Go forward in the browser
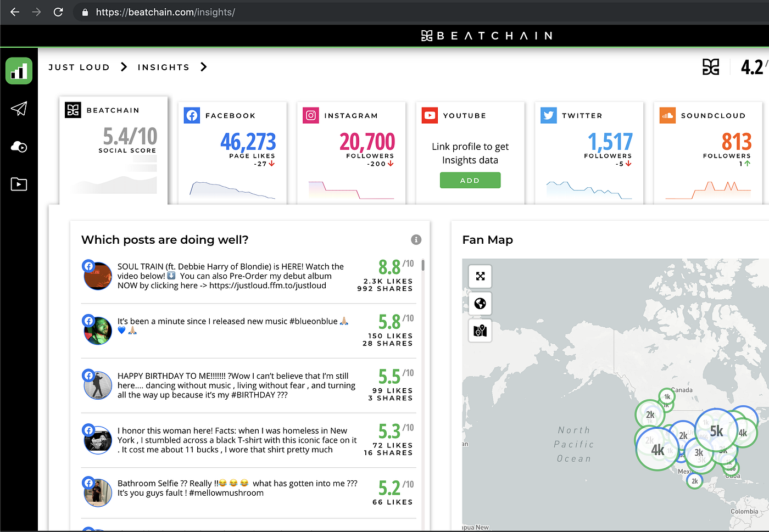Viewport: 769px width, 532px height. click(x=36, y=12)
